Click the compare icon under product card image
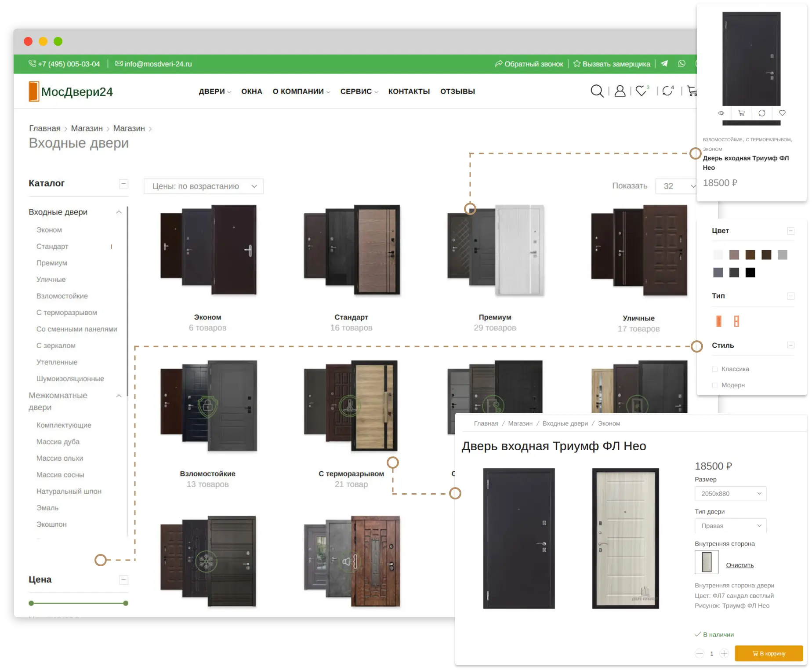 pyautogui.click(x=762, y=113)
